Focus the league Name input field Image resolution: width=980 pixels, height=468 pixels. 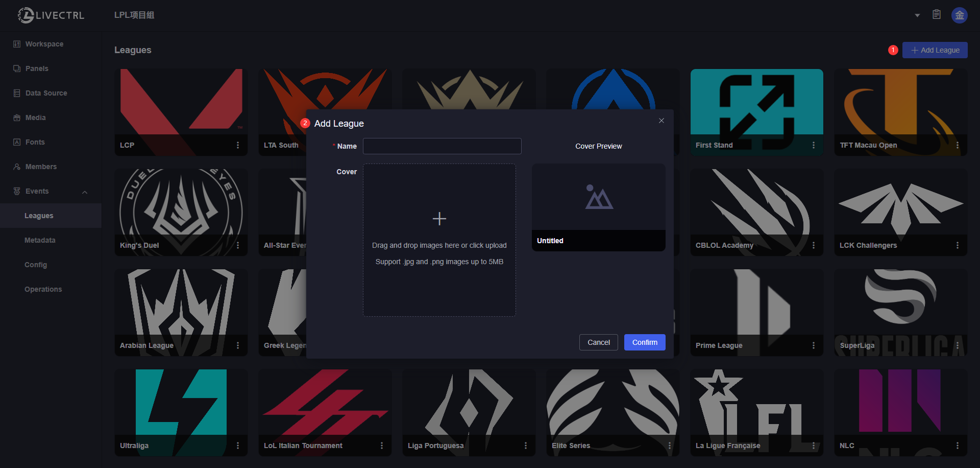tap(442, 146)
